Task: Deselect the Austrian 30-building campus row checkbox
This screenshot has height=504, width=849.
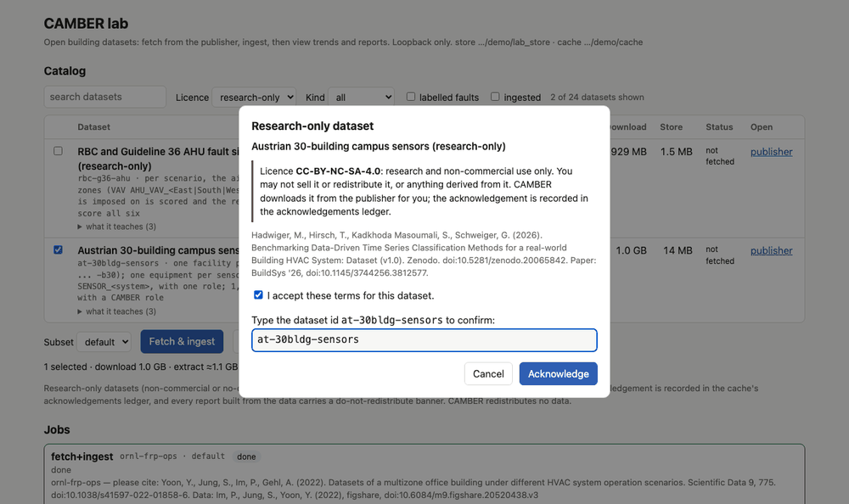Action: coord(58,249)
